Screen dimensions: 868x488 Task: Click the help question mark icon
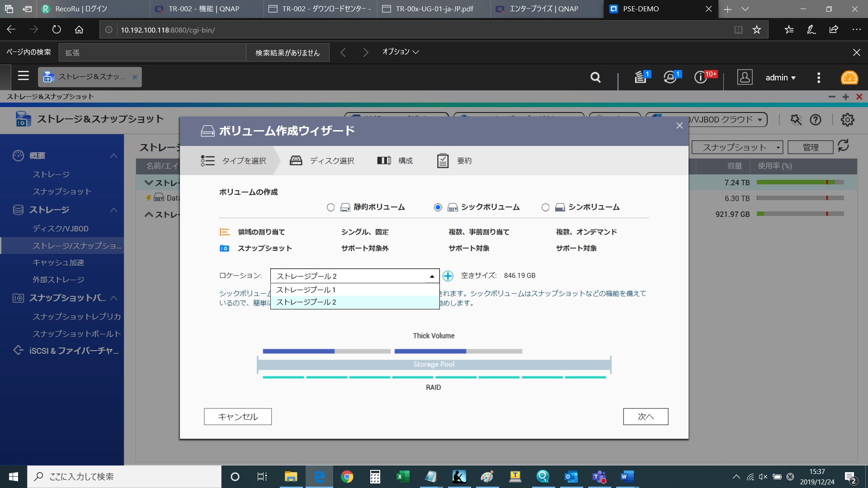(816, 120)
